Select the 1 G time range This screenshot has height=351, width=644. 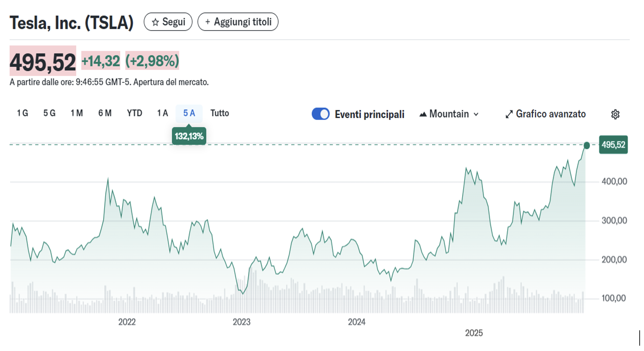[22, 113]
